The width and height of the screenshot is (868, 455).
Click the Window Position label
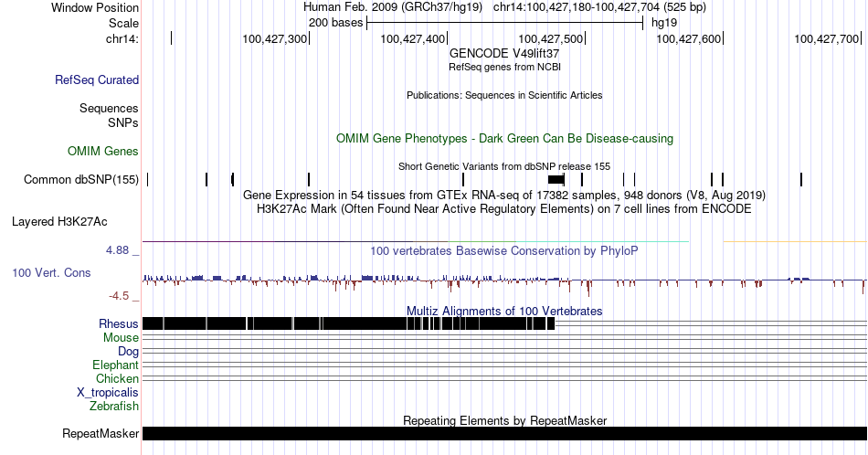click(x=95, y=7)
